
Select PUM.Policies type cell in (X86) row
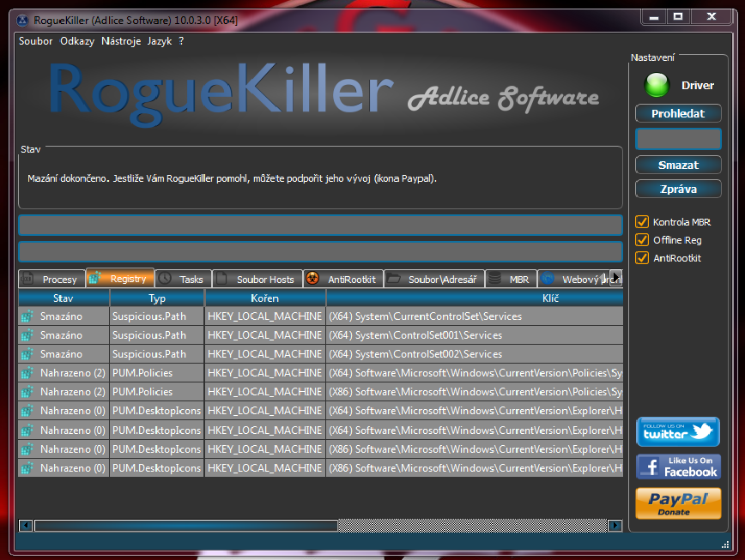pyautogui.click(x=157, y=392)
